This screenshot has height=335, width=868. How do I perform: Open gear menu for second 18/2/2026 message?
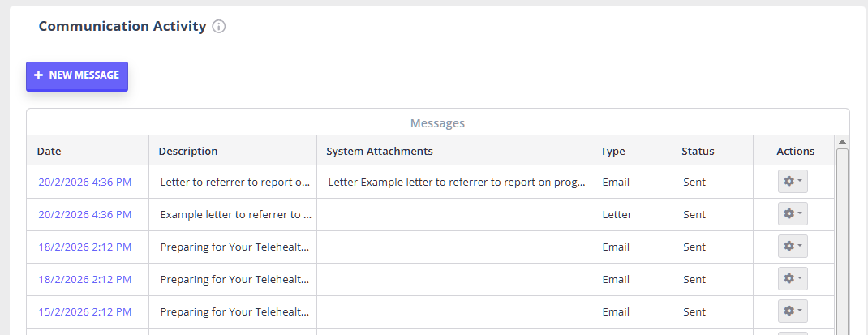click(793, 280)
